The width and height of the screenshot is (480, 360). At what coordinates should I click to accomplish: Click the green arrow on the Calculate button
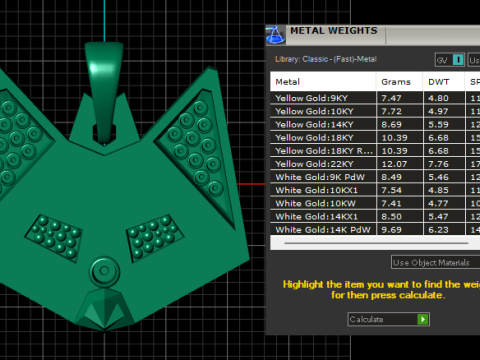coord(423,319)
